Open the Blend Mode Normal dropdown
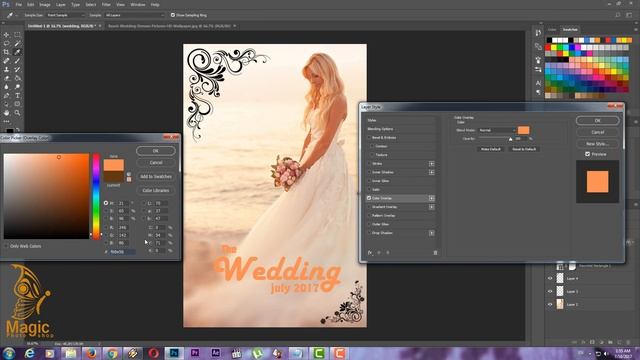This screenshot has height=360, width=640. (497, 130)
